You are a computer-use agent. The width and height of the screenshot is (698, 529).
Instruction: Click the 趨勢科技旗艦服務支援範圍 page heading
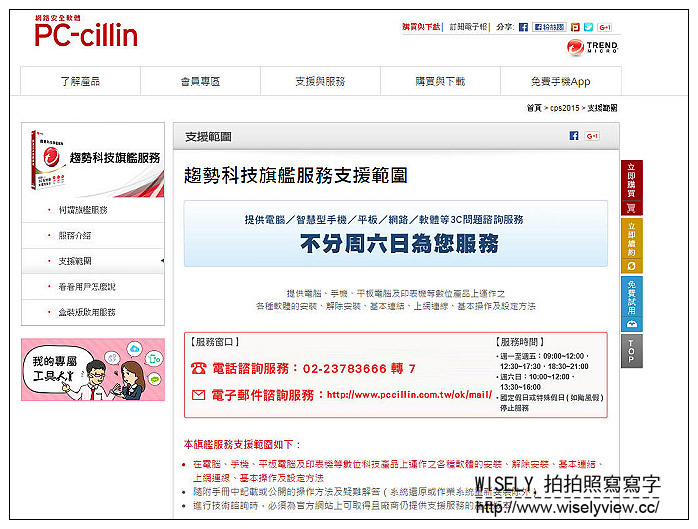pyautogui.click(x=296, y=175)
